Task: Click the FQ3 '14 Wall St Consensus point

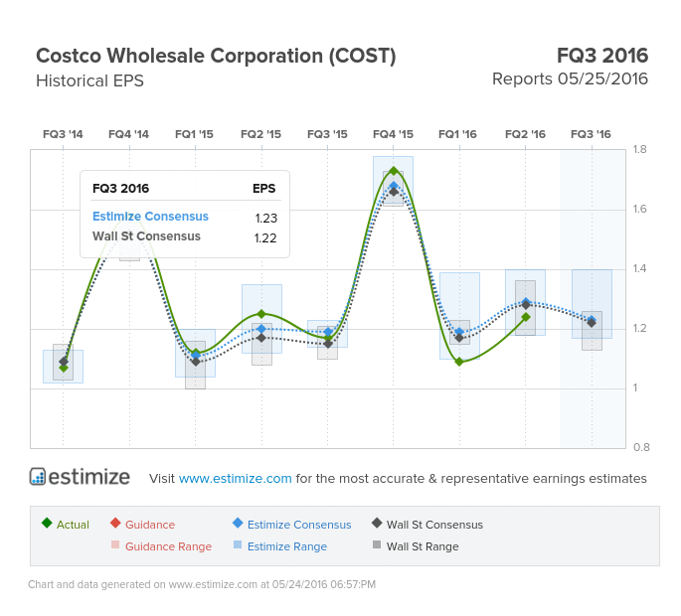Action: (x=64, y=362)
